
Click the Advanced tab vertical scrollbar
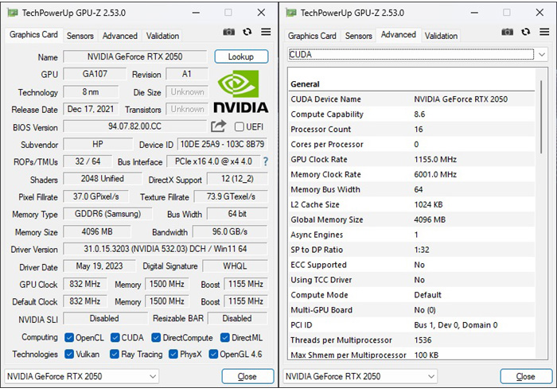click(x=541, y=117)
